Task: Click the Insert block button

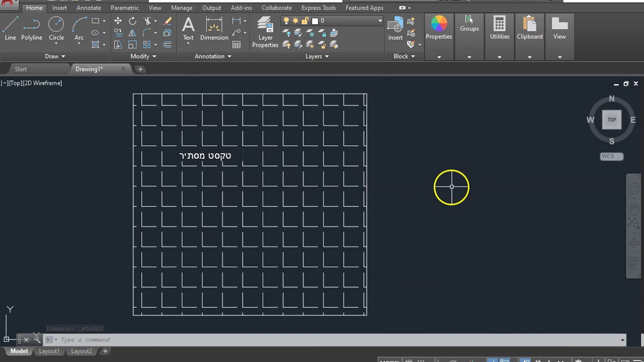Action: tap(395, 29)
